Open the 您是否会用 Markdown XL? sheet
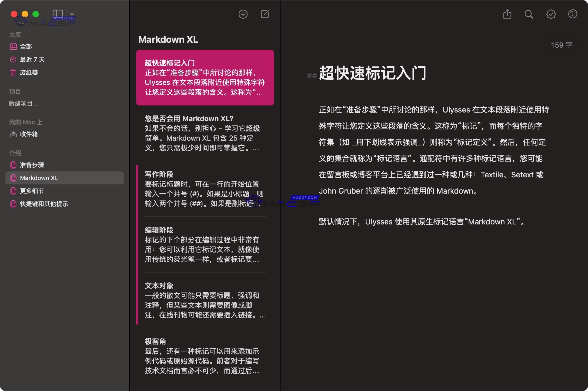The image size is (588, 391). coord(205,132)
